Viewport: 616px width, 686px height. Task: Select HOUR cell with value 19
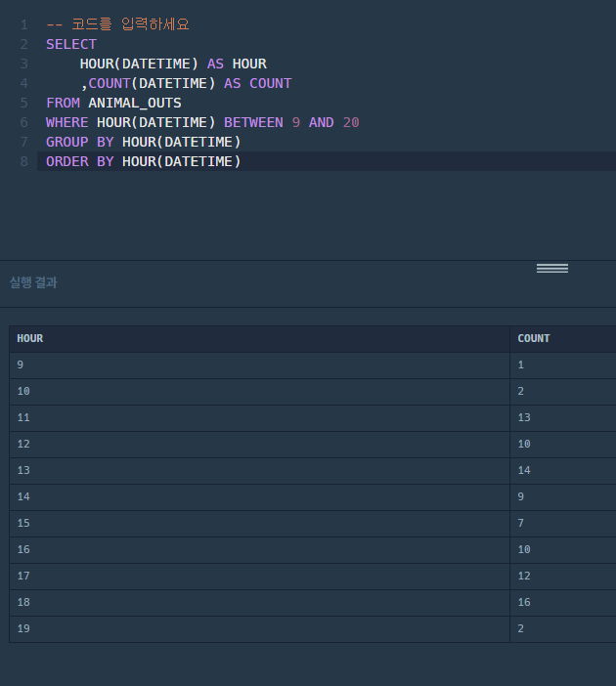[259, 629]
